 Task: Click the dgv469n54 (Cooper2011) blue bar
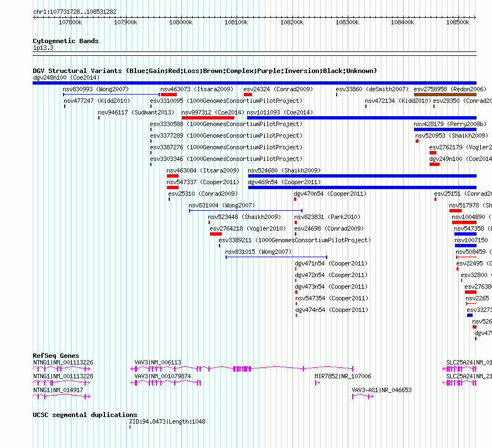(363, 187)
